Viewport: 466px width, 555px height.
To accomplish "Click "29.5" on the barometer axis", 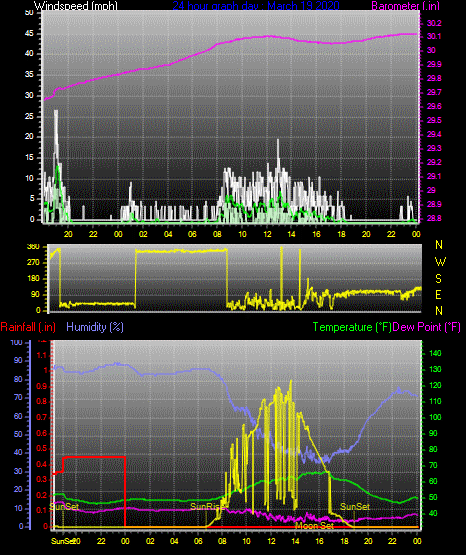I will tap(434, 120).
